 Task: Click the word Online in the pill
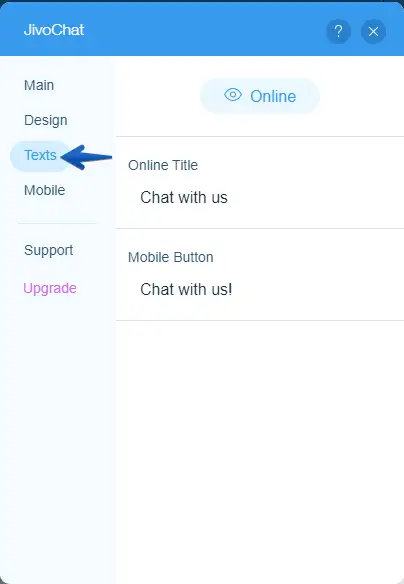coord(273,96)
